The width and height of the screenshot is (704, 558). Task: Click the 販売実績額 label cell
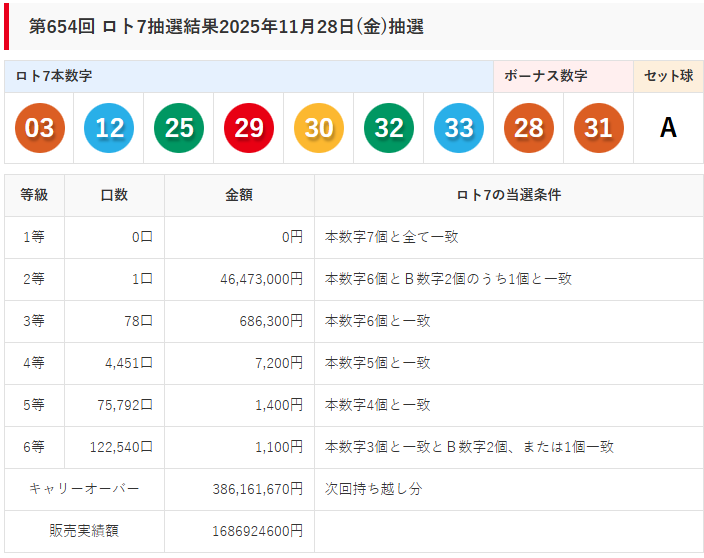tap(84, 530)
